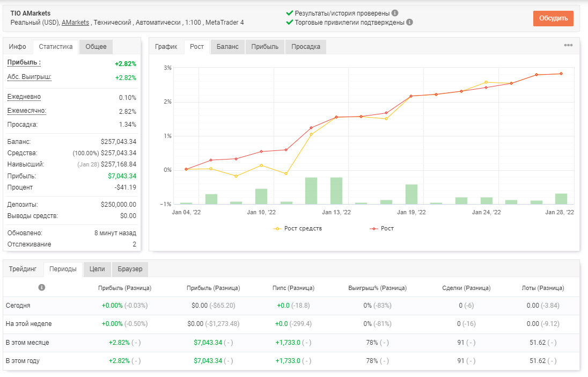The width and height of the screenshot is (588, 377).
Task: Switch to the Трейдинг tab
Action: [x=23, y=269]
